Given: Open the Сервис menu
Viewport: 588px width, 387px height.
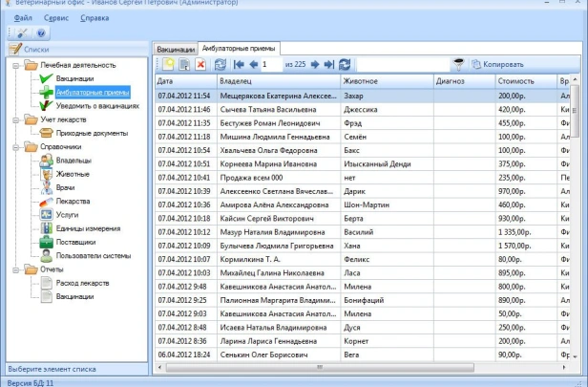Looking at the screenshot, I should [x=55, y=18].
